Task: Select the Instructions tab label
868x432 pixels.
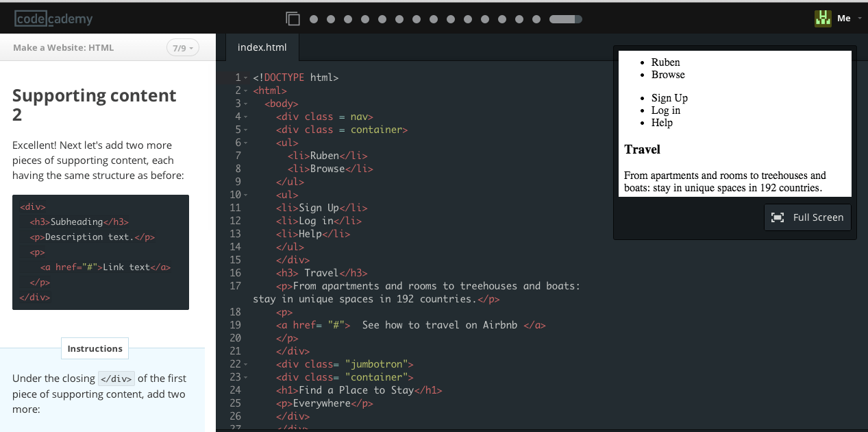Action: (95, 348)
